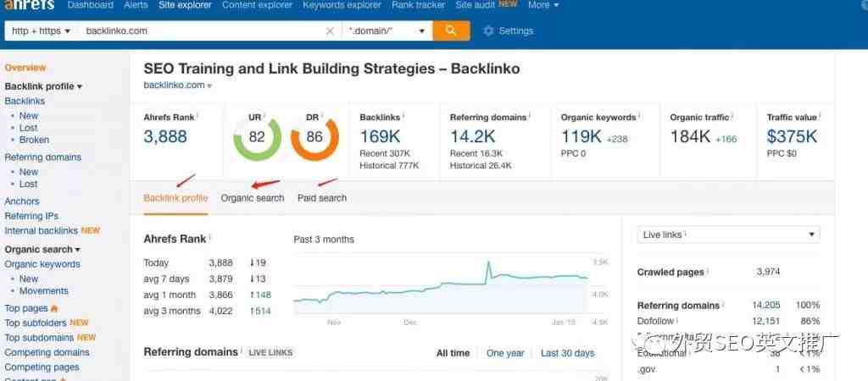
Task: Click info icon next to Referring domains metric
Action: [530, 116]
